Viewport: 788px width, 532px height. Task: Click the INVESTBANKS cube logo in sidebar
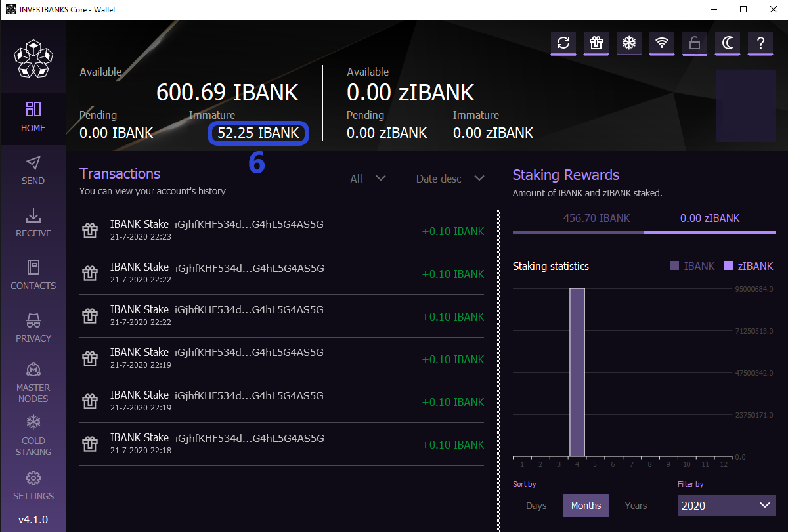[33, 59]
